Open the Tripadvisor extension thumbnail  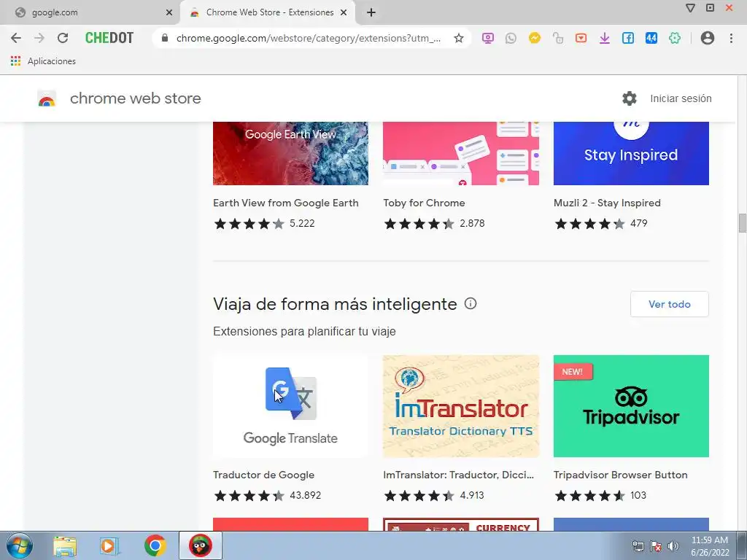pyautogui.click(x=631, y=405)
